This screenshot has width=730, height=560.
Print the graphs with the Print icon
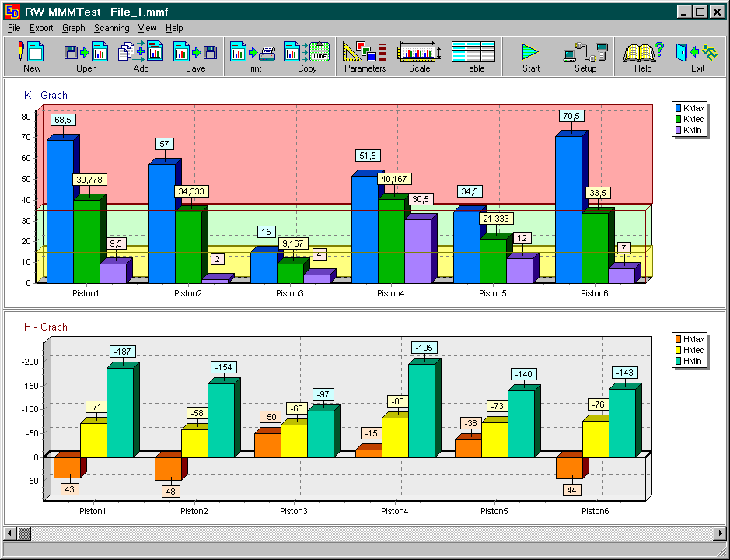[x=253, y=53]
